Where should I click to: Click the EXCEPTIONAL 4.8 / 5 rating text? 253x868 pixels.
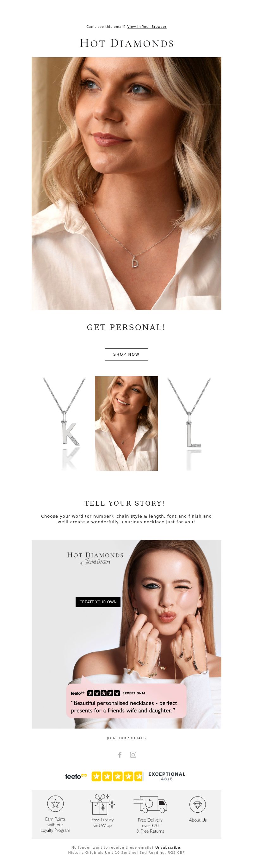click(167, 776)
